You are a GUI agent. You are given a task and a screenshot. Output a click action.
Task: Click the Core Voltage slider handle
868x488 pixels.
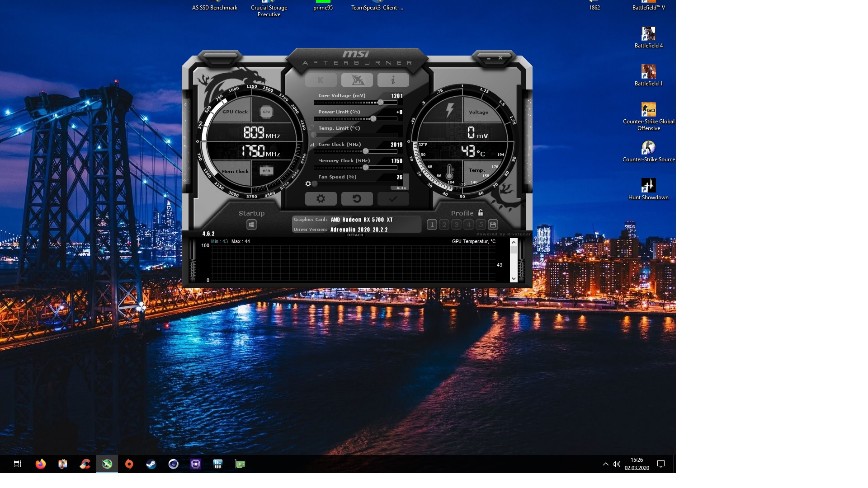click(x=381, y=103)
